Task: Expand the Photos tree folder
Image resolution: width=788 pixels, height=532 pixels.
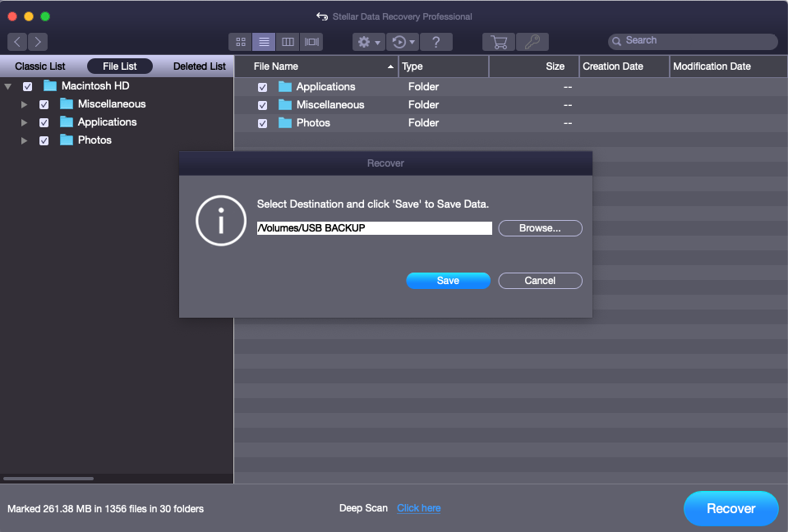Action: (x=24, y=140)
